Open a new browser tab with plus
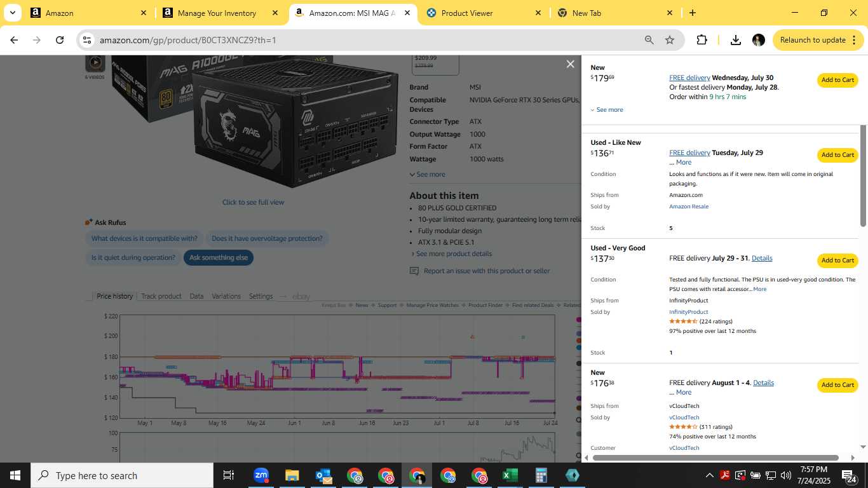868x488 pixels. click(693, 13)
